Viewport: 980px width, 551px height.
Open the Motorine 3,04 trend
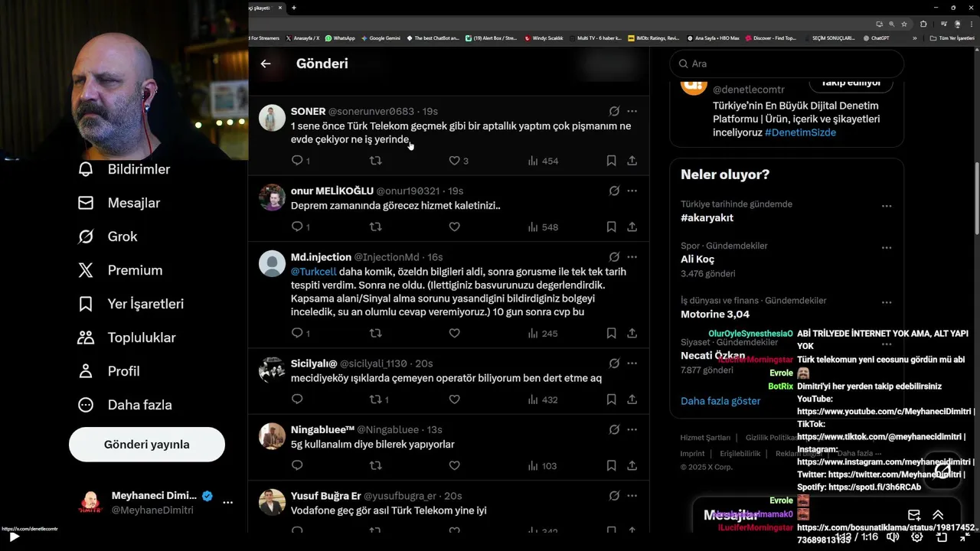coord(715,314)
